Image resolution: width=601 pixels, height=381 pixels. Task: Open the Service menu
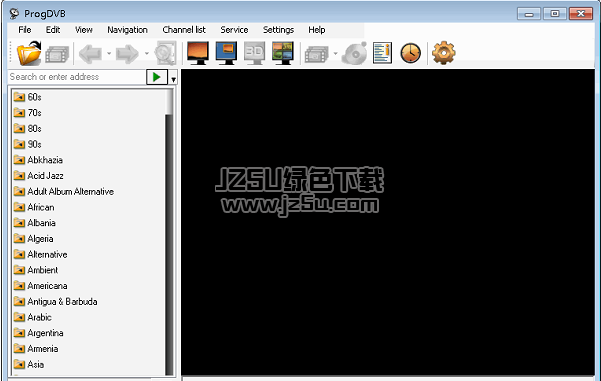234,30
